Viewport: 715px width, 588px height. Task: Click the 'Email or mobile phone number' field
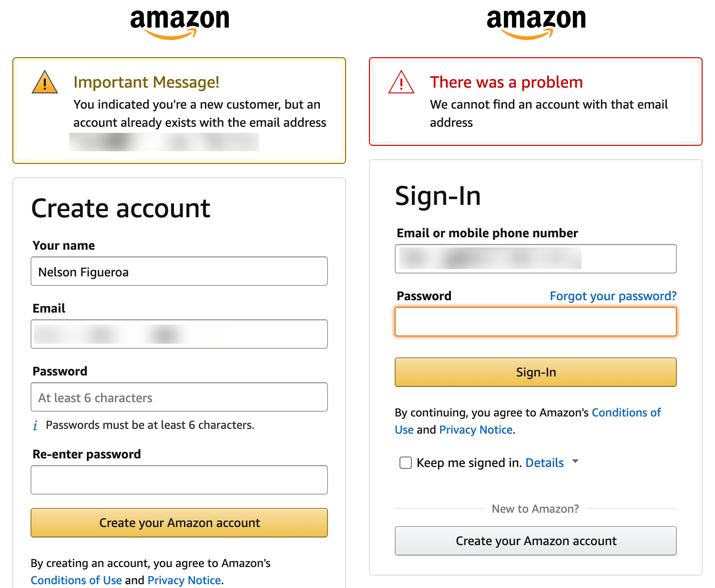point(536,259)
